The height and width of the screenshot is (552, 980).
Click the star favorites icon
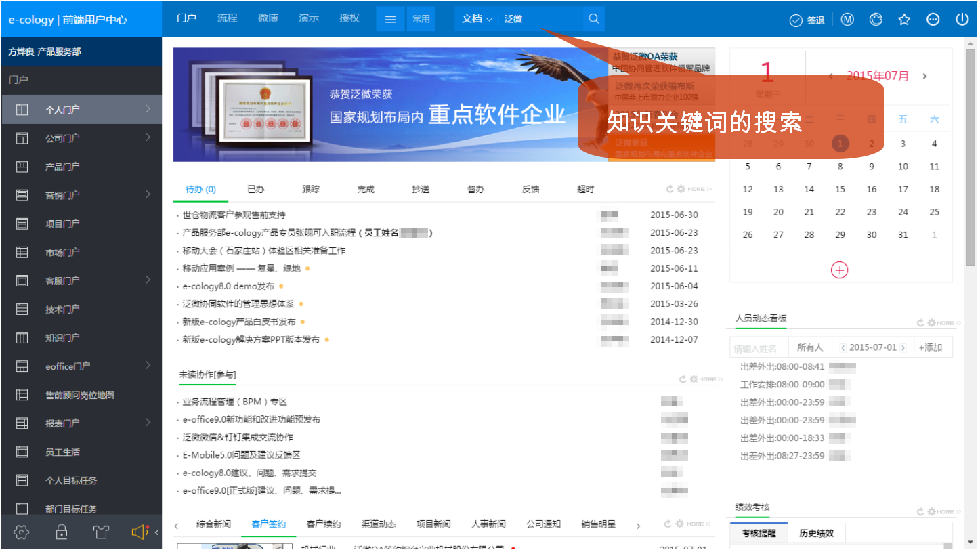pyautogui.click(x=904, y=20)
